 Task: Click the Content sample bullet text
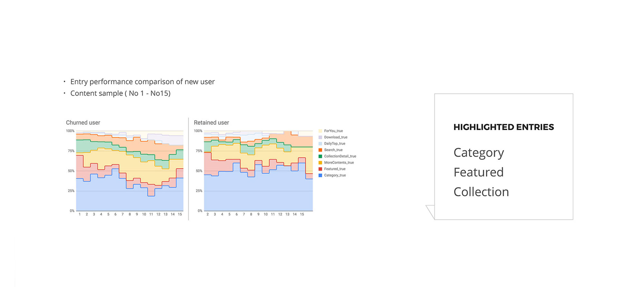click(x=120, y=93)
